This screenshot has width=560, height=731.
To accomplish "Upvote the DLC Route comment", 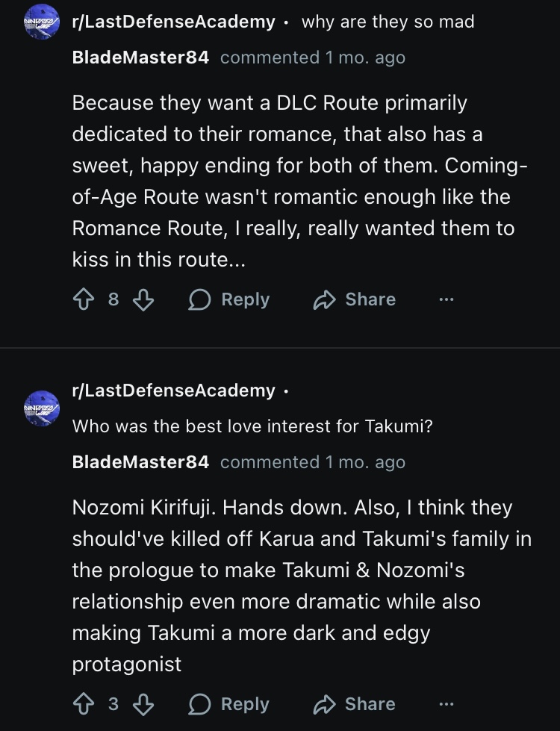I will pyautogui.click(x=82, y=300).
